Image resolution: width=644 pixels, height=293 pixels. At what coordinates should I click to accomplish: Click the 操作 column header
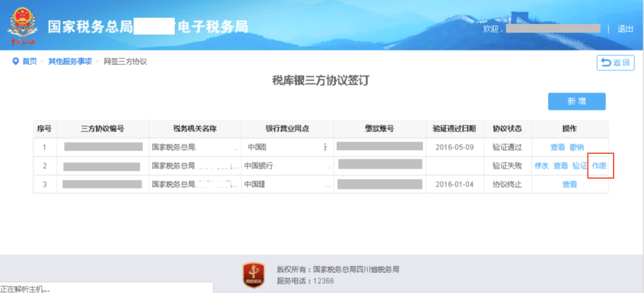pyautogui.click(x=569, y=129)
